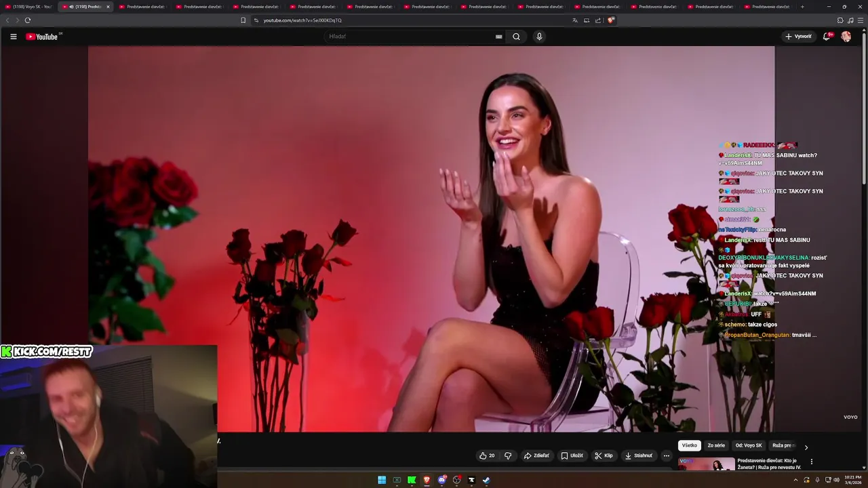Screen dimensions: 868x488
Task: Click the youtube.com address bar URL
Action: coord(302,20)
